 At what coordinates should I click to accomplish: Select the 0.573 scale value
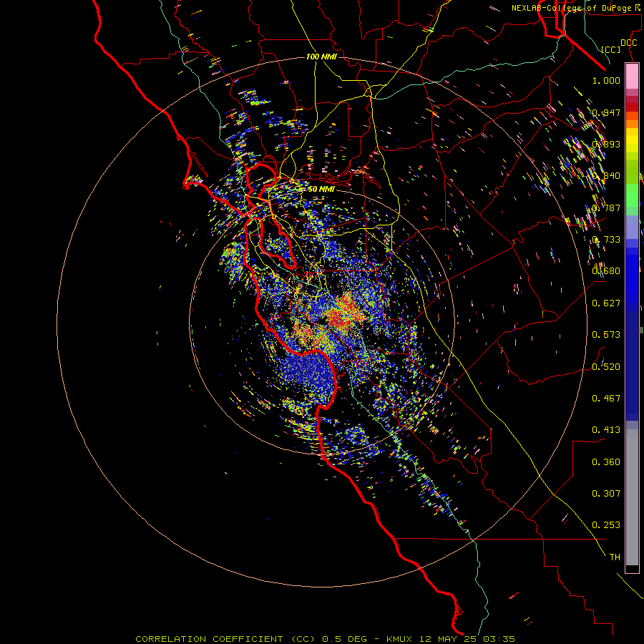coord(606,334)
